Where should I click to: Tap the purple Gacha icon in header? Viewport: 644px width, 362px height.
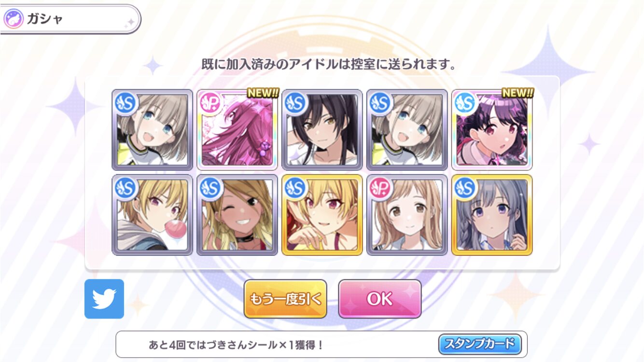(14, 19)
